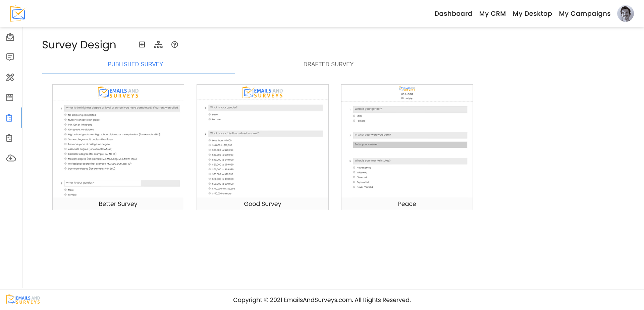Select the Peace survey card
This screenshot has height=310, width=644.
pos(407,147)
